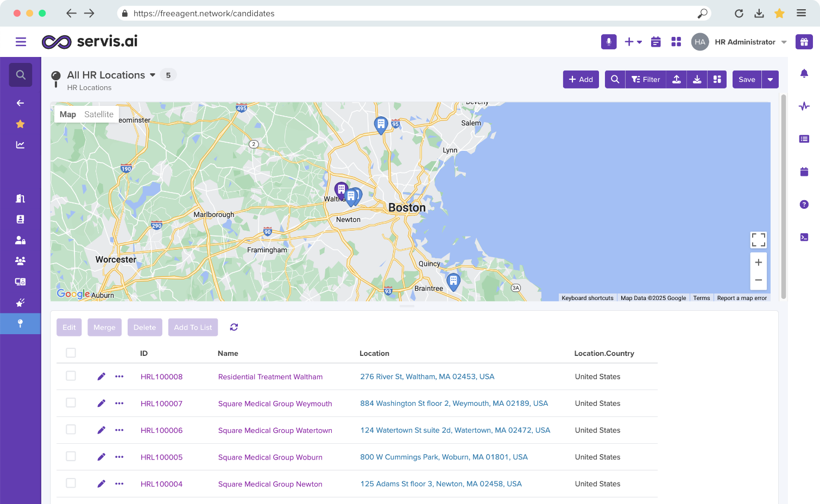Viewport: 820px width, 504px height.
Task: Open favorites star in left sidebar
Action: point(20,124)
